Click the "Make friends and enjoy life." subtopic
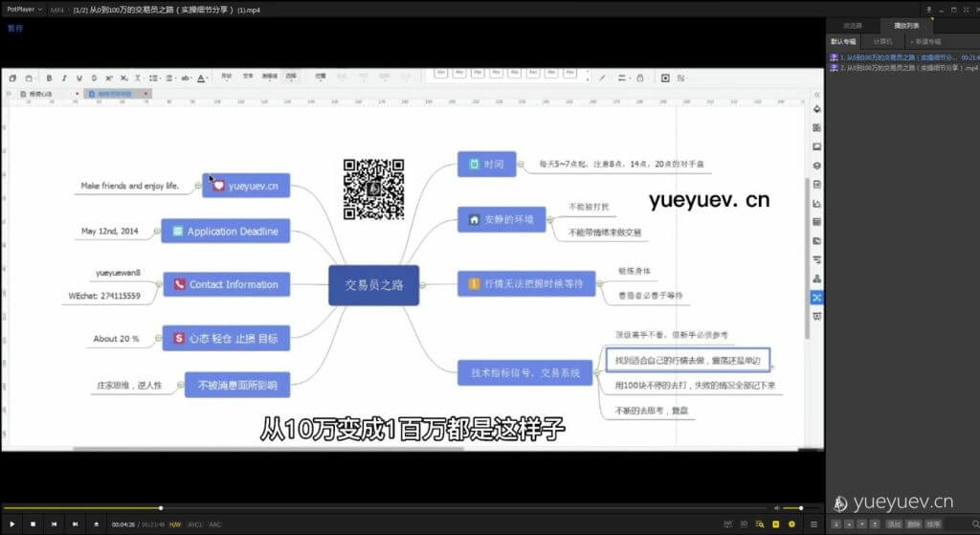 (130, 186)
